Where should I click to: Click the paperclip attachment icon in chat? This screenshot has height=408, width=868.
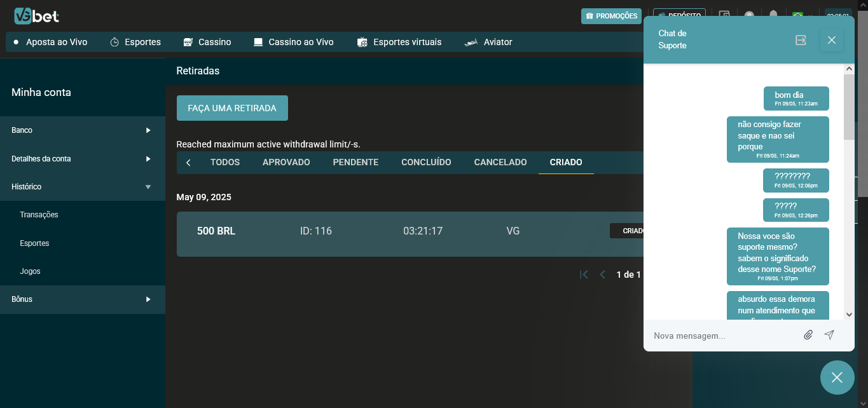(x=808, y=335)
